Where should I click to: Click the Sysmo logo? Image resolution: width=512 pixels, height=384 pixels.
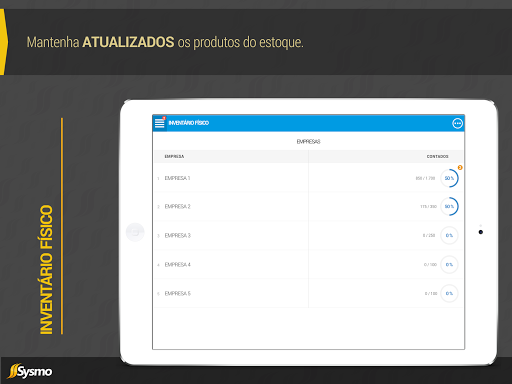[x=30, y=371]
